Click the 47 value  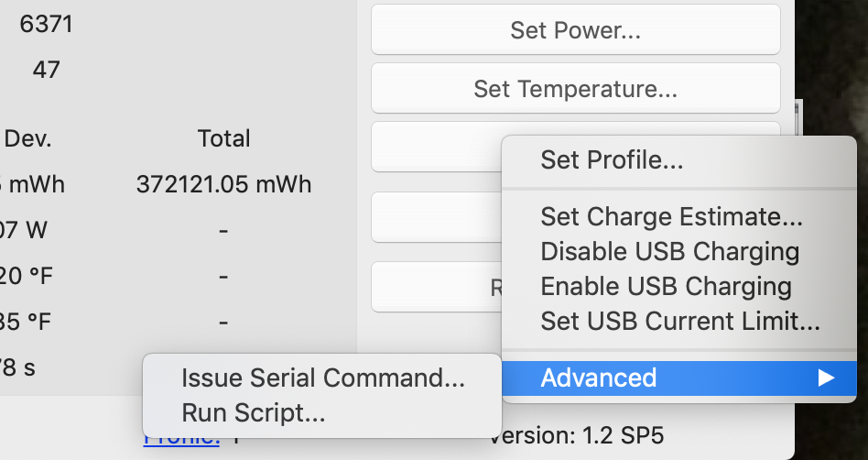pos(46,70)
